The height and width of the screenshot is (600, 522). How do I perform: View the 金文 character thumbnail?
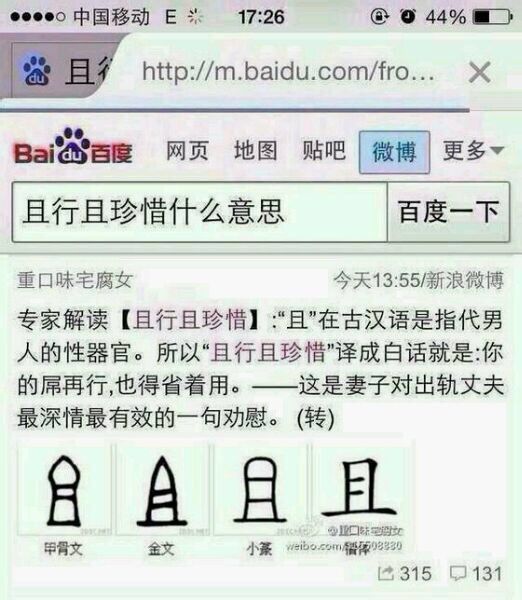tap(162, 490)
